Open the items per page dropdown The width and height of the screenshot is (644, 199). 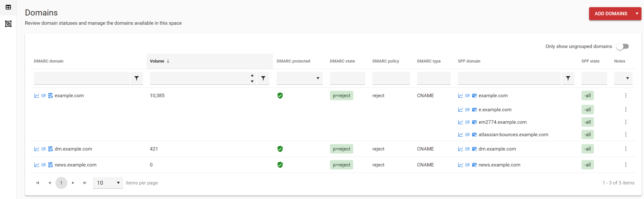point(108,183)
